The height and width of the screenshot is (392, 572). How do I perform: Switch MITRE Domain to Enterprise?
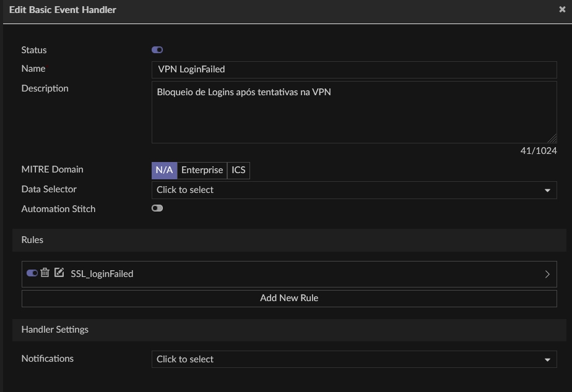click(x=202, y=171)
